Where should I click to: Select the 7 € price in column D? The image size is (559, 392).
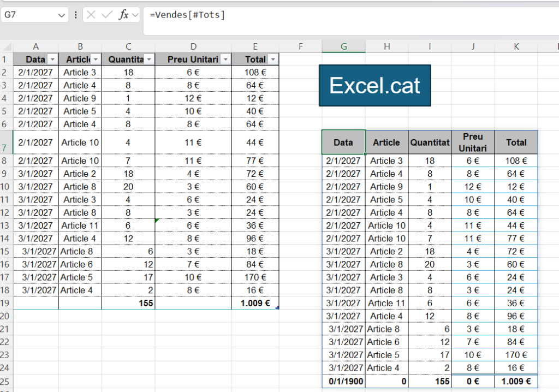tap(193, 264)
